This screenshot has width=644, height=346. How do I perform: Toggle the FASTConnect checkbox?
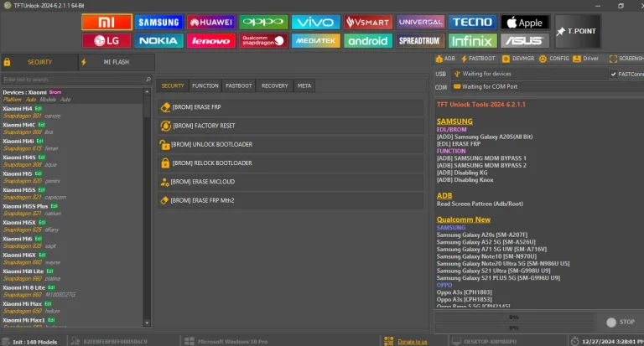point(613,74)
